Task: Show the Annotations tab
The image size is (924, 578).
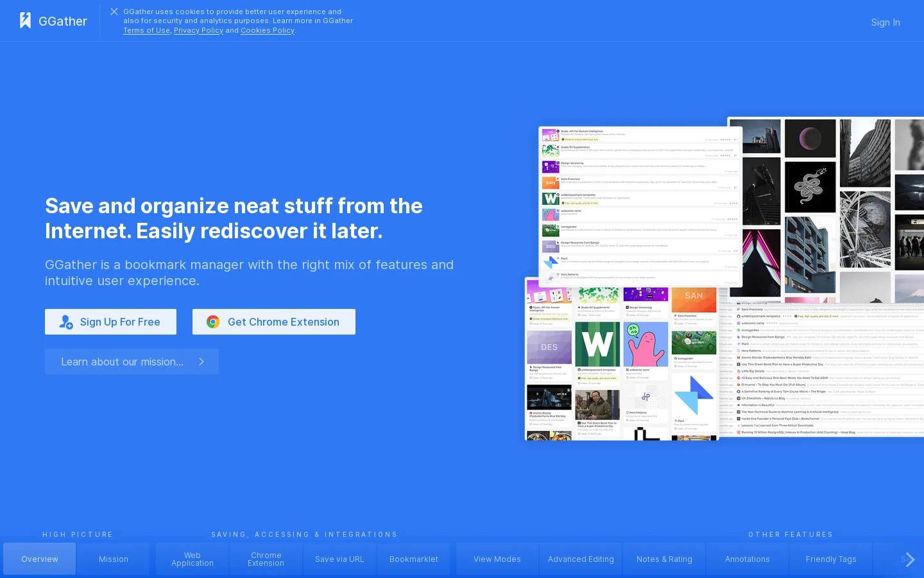Action: pos(748,559)
